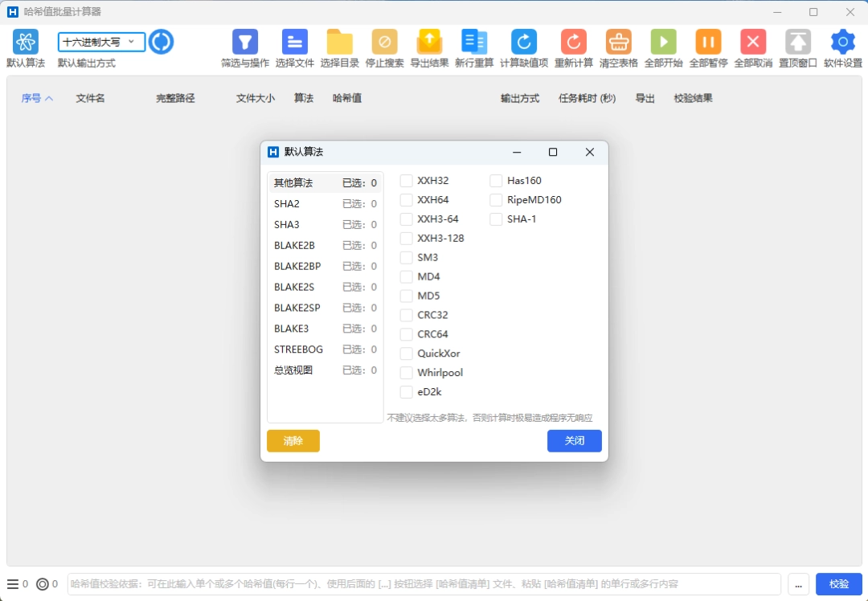The width and height of the screenshot is (868, 601).
Task: Pin window with the 置顶窗口 icon
Action: coord(796,42)
